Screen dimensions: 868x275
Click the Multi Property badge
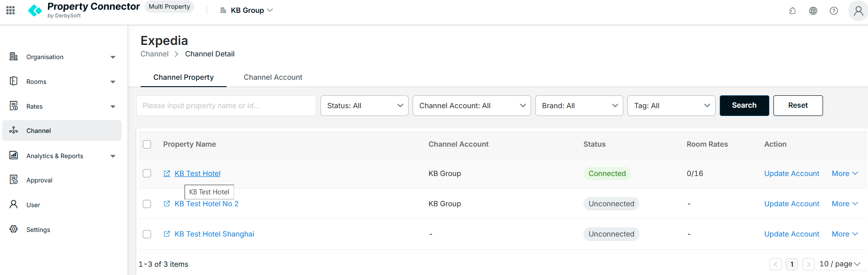point(169,6)
